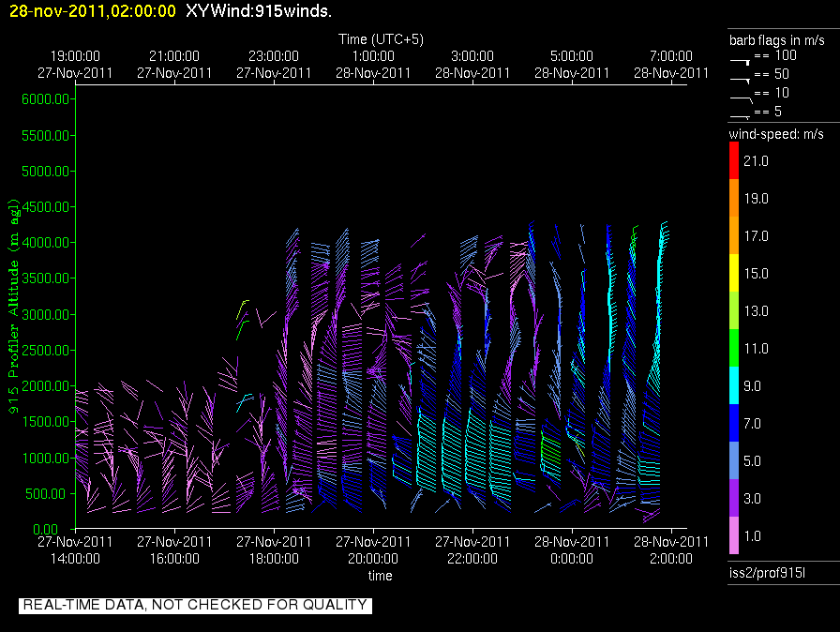Click the 22:00:00 bottom axis label

coord(472,559)
